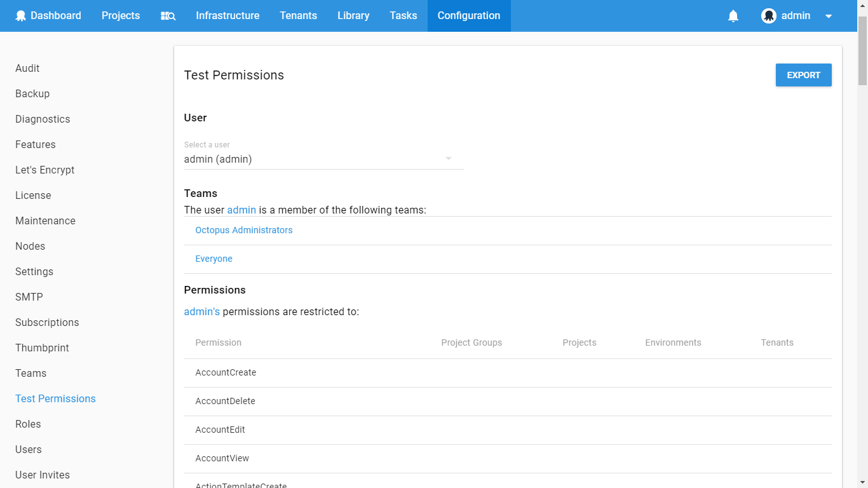Open the Octopus Administrators team link

click(244, 230)
